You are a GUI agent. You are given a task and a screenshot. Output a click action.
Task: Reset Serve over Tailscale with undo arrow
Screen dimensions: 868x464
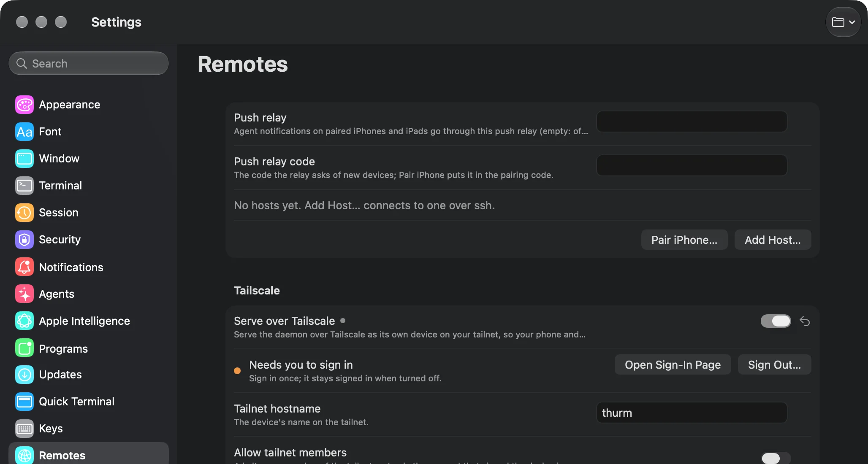pos(805,321)
